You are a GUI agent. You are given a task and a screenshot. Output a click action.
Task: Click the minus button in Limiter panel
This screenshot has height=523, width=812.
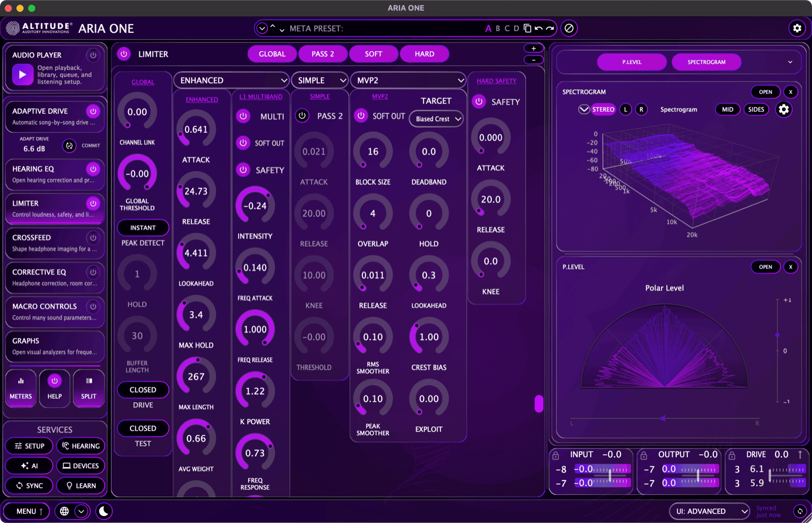click(533, 59)
